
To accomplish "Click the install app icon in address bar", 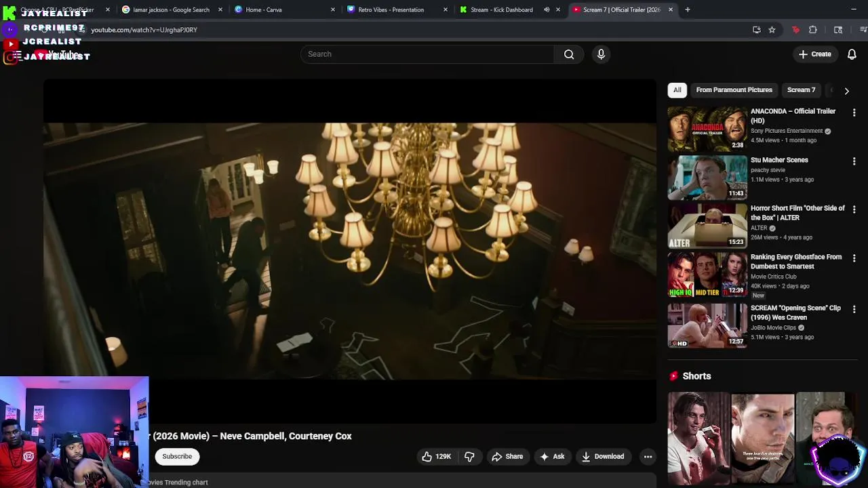I will point(757,30).
